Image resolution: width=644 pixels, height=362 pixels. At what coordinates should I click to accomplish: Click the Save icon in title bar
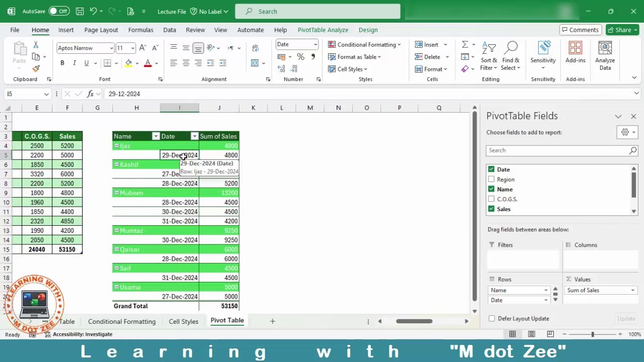(79, 11)
